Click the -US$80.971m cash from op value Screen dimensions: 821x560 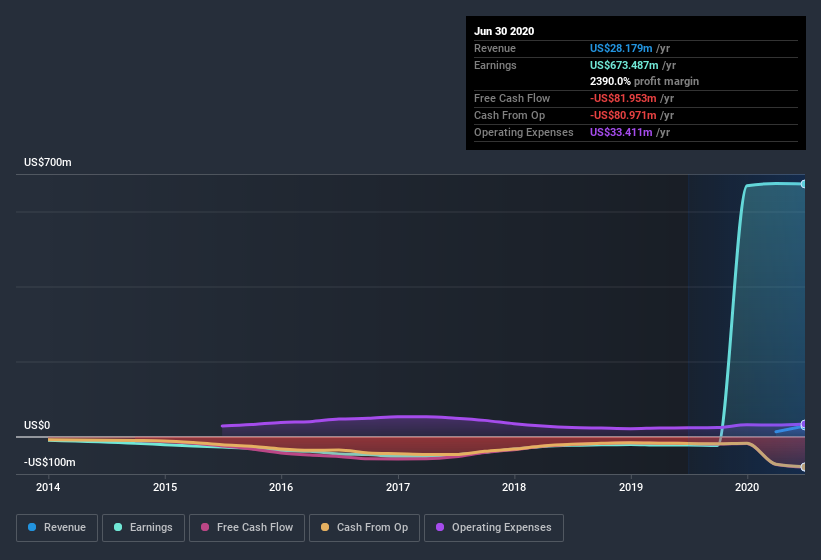click(x=623, y=115)
